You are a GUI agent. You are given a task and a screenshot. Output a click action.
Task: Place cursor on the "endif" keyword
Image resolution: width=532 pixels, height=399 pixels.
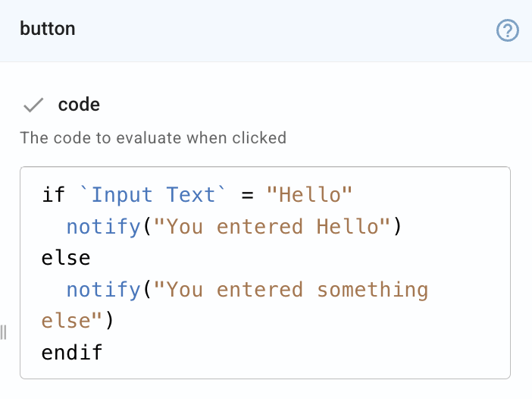72,352
